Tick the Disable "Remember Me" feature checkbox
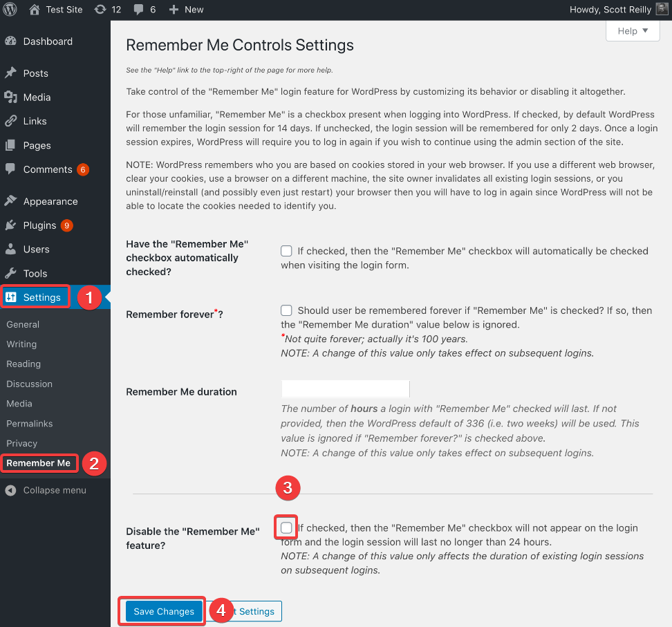 click(286, 528)
